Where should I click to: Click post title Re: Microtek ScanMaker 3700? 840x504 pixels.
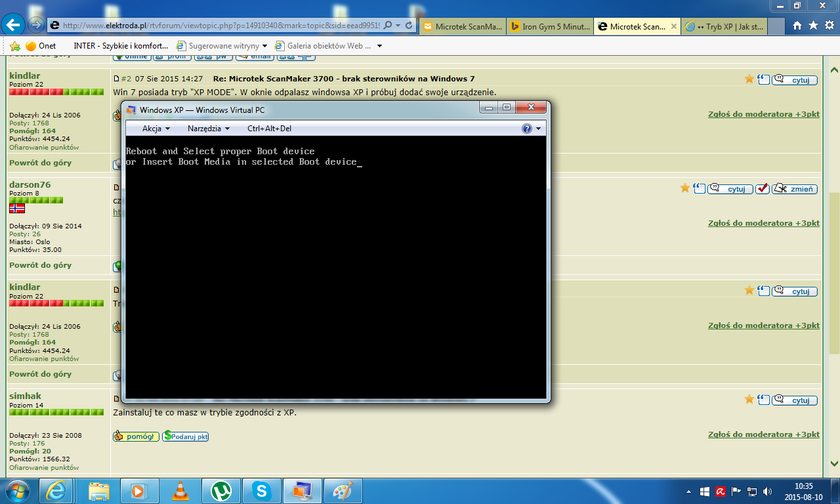(x=344, y=79)
